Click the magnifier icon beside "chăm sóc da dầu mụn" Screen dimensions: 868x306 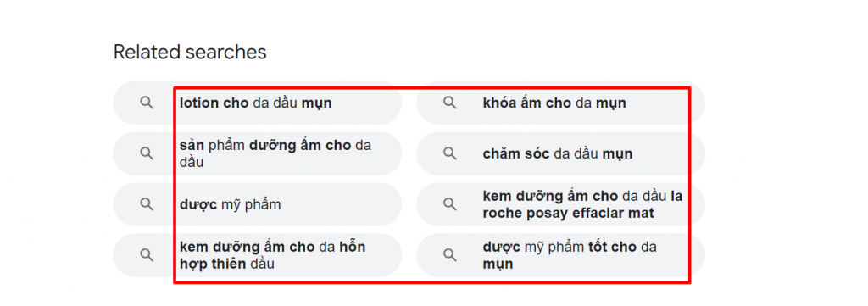click(450, 153)
